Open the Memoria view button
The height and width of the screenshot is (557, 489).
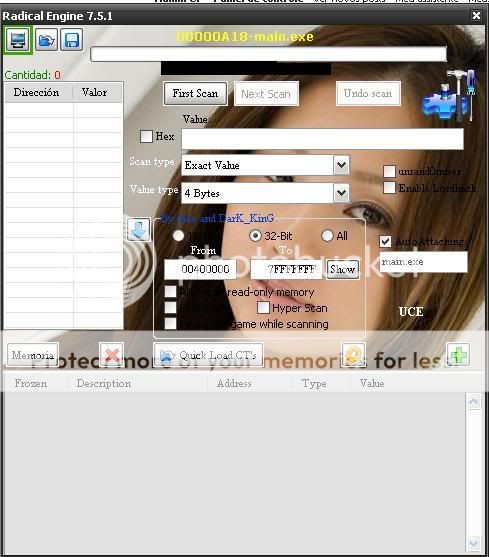pos(33,355)
